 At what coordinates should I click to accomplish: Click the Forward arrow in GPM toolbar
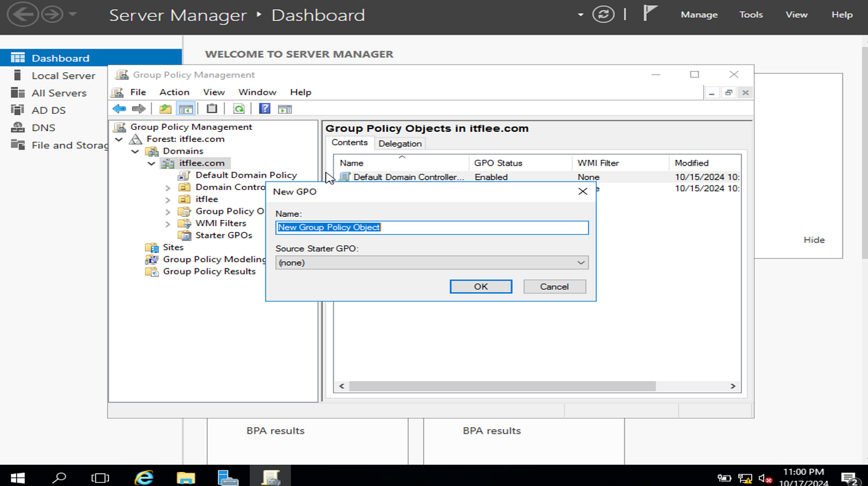point(139,109)
